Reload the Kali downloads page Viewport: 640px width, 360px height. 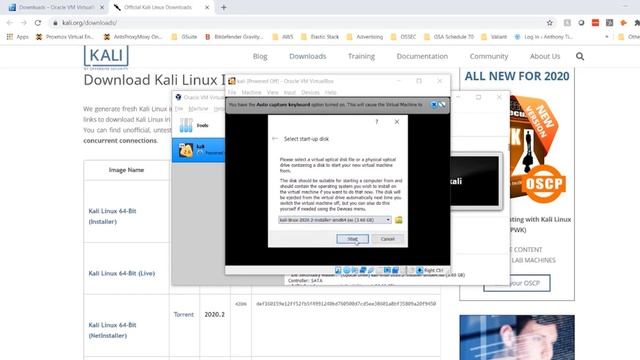click(x=38, y=23)
